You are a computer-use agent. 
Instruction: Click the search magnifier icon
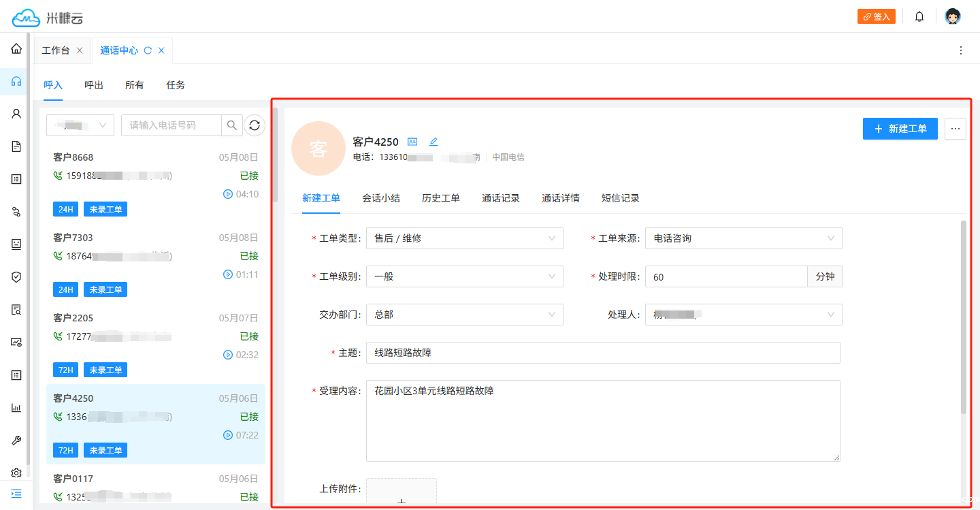tap(232, 125)
